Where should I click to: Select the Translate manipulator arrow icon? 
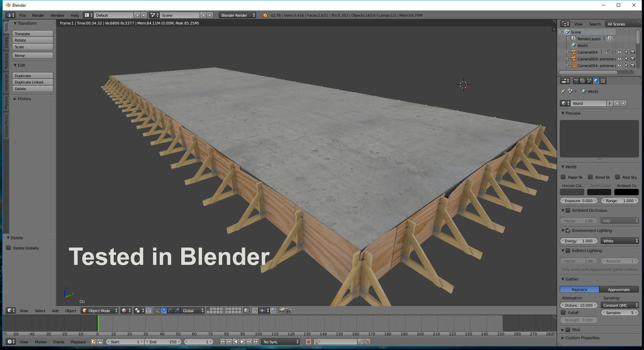[163, 310]
